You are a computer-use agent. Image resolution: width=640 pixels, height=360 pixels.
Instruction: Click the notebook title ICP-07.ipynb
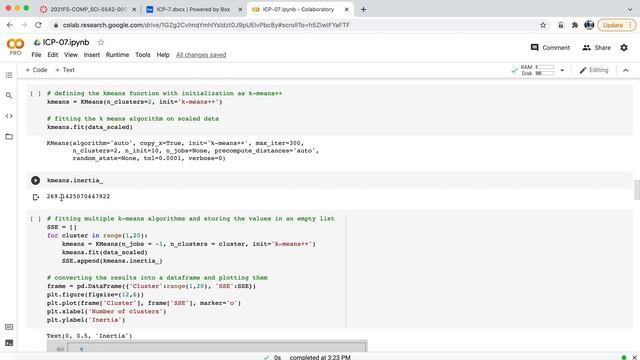tap(66, 42)
